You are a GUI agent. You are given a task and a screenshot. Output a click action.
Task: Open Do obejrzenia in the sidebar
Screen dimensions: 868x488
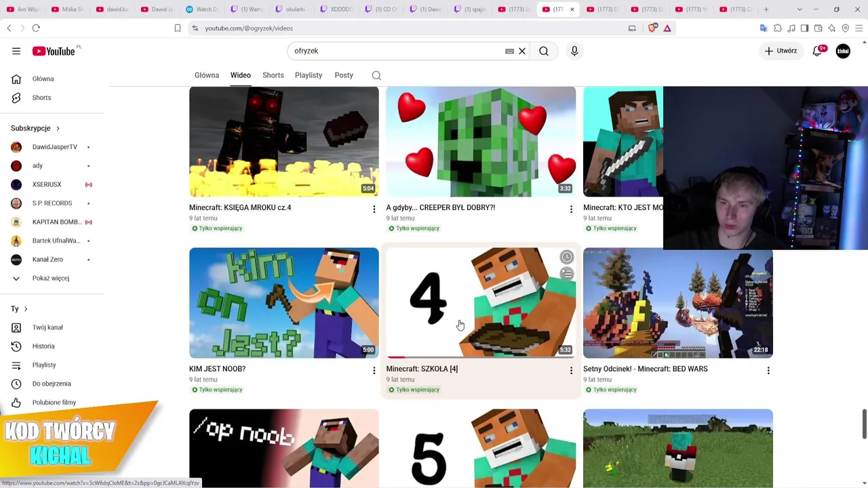point(52,384)
